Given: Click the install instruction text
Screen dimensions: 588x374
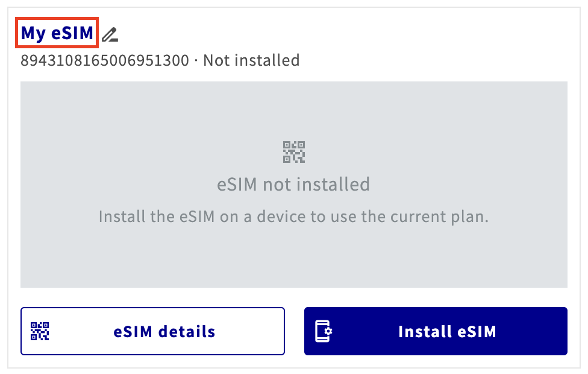Looking at the screenshot, I should coord(293,216).
